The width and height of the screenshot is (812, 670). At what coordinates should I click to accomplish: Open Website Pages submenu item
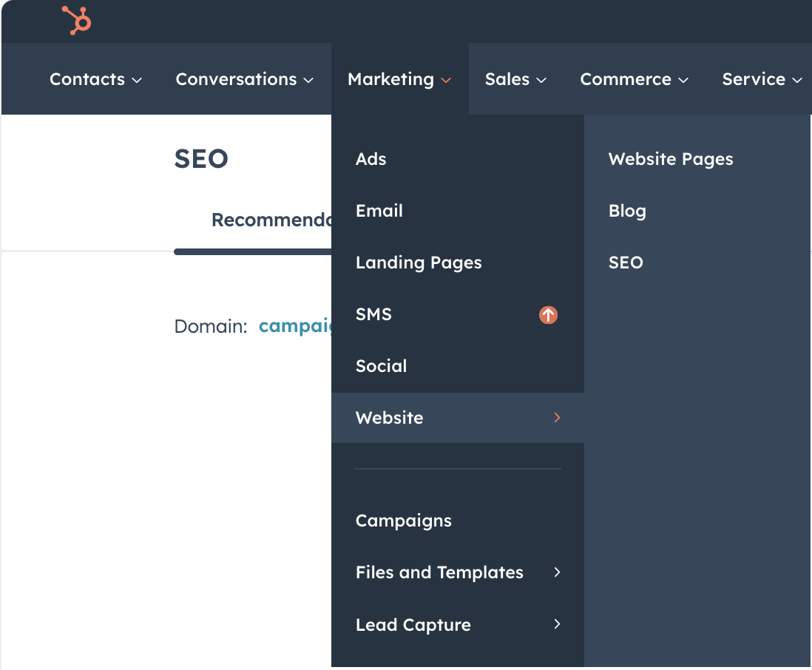671,159
